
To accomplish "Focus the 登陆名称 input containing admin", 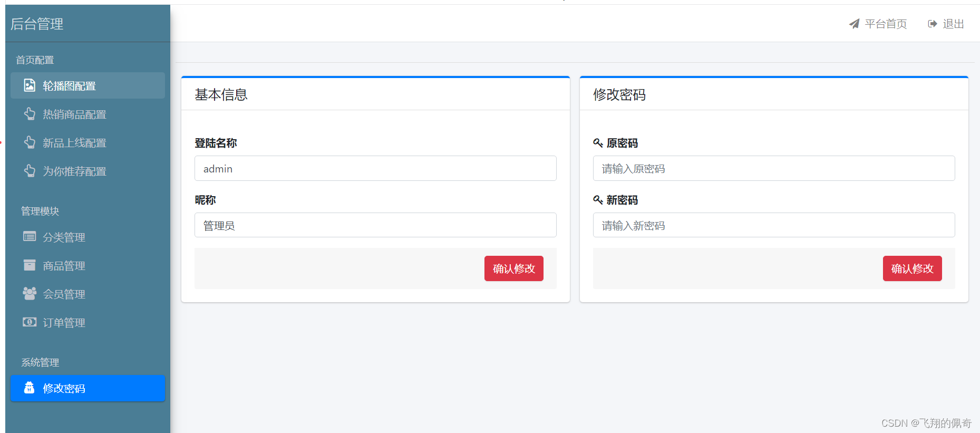I will 375,169.
